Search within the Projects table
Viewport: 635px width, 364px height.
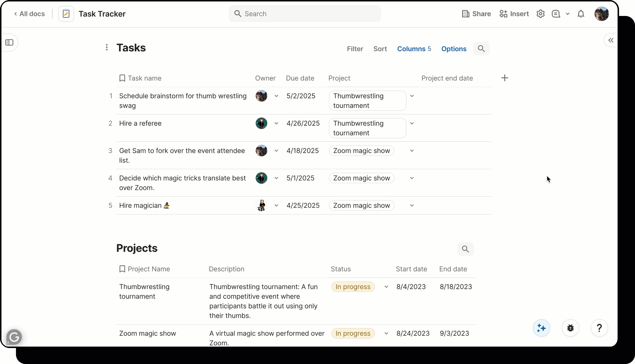click(x=465, y=249)
